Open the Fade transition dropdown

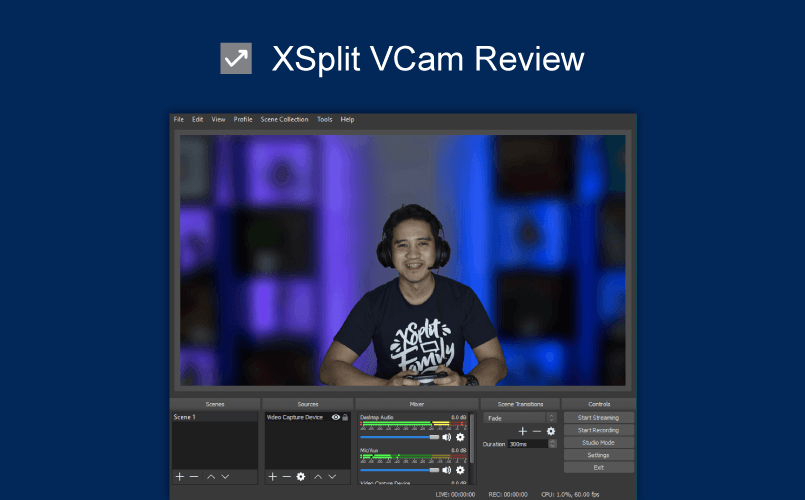[x=520, y=418]
